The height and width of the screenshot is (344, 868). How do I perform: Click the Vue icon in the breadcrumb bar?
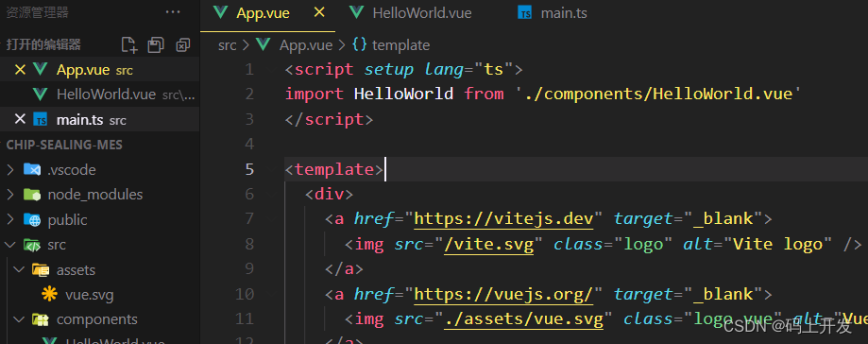(x=264, y=44)
